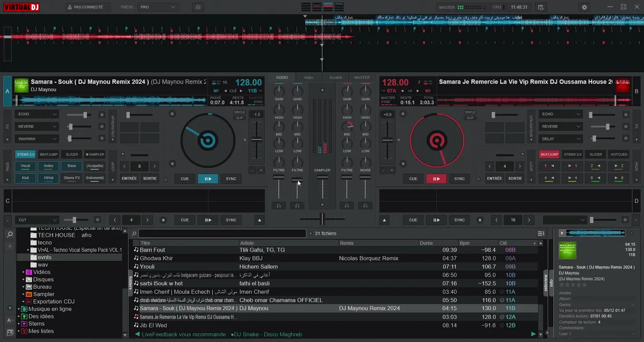The width and height of the screenshot is (644, 342).
Task: Click the PAS CONNECTÉ login button
Action: tap(88, 7)
